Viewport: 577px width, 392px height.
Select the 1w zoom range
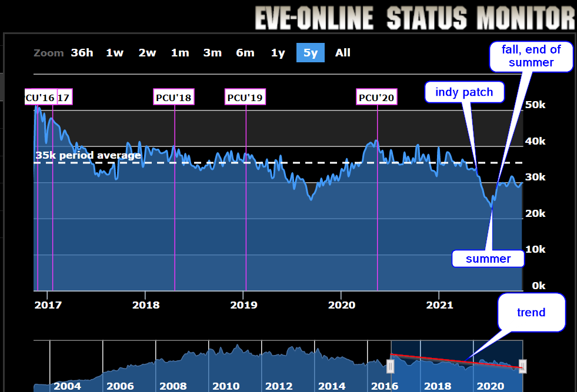(x=115, y=52)
